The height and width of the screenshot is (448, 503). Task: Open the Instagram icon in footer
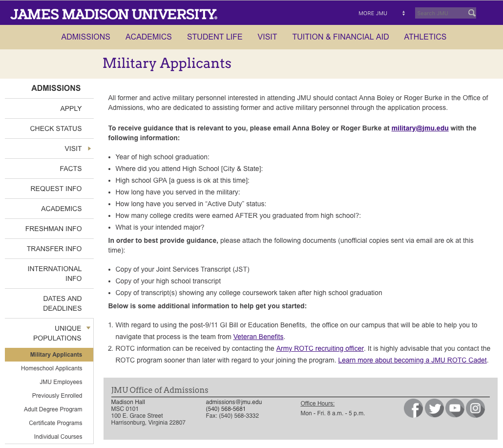(x=475, y=408)
